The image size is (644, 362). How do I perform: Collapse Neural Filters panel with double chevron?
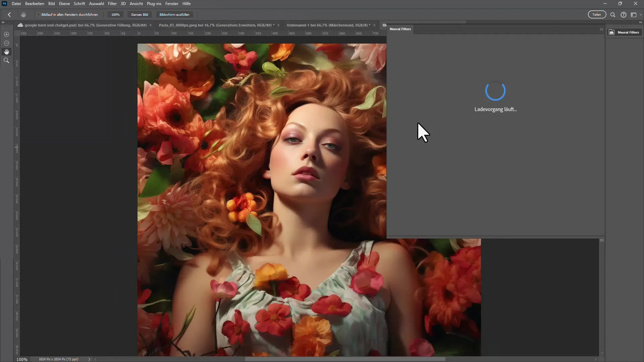601,29
